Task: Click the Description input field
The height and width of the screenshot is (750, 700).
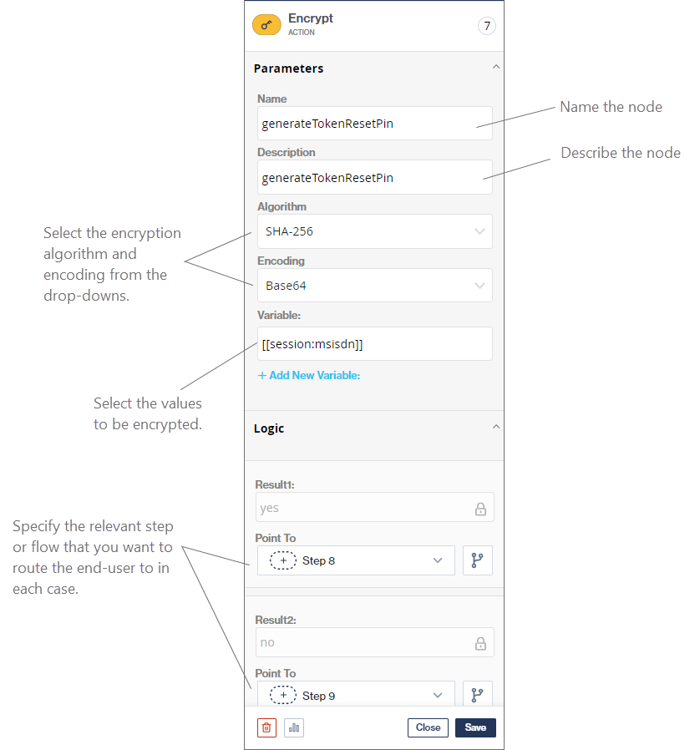Action: 374,177
